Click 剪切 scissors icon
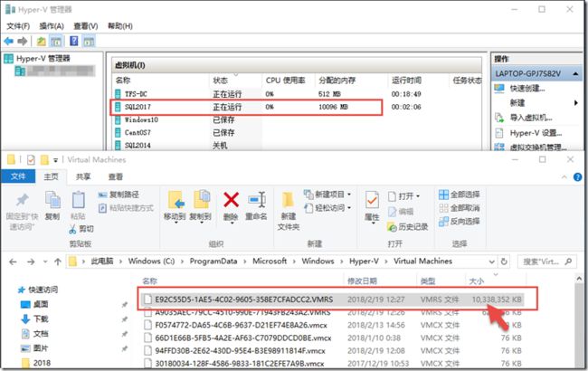The height and width of the screenshot is (371, 588). tap(72, 229)
